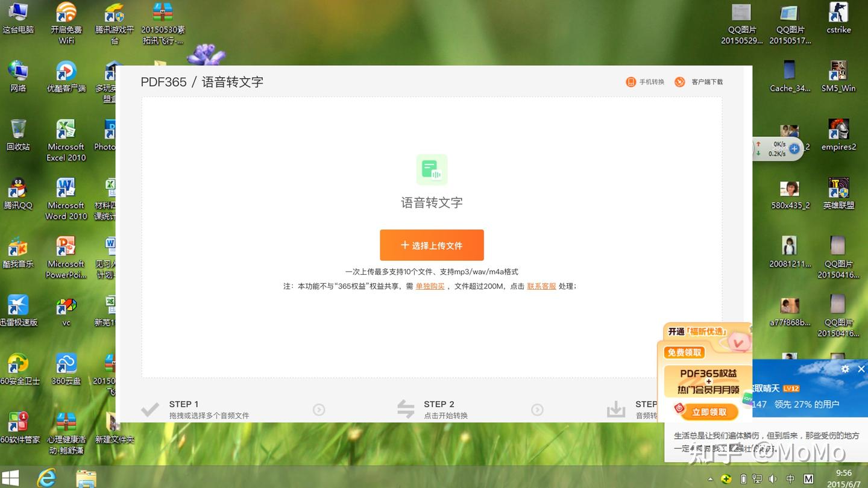Image resolution: width=868 pixels, height=488 pixels.
Task: Select the cstrike desktop shortcut
Action: coord(838,19)
